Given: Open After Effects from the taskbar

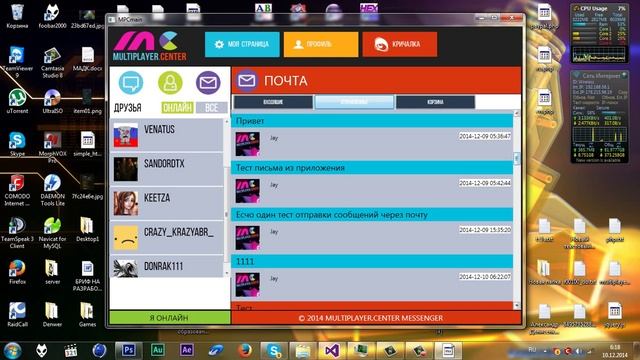Looking at the screenshot, I should click(187, 350).
